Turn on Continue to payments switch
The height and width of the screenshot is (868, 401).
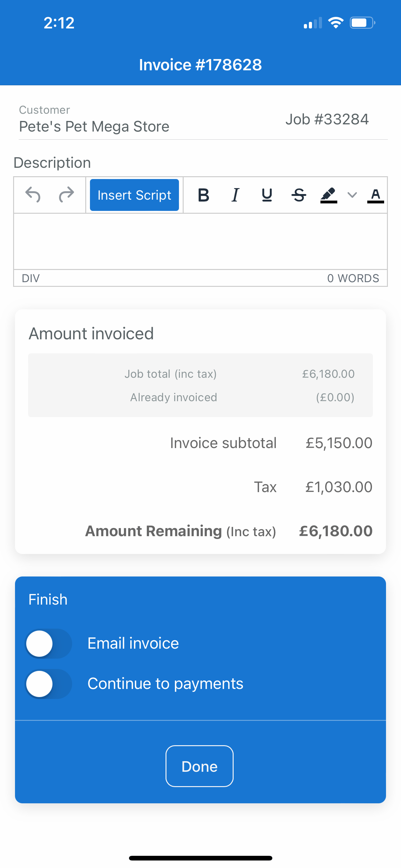pyautogui.click(x=49, y=684)
